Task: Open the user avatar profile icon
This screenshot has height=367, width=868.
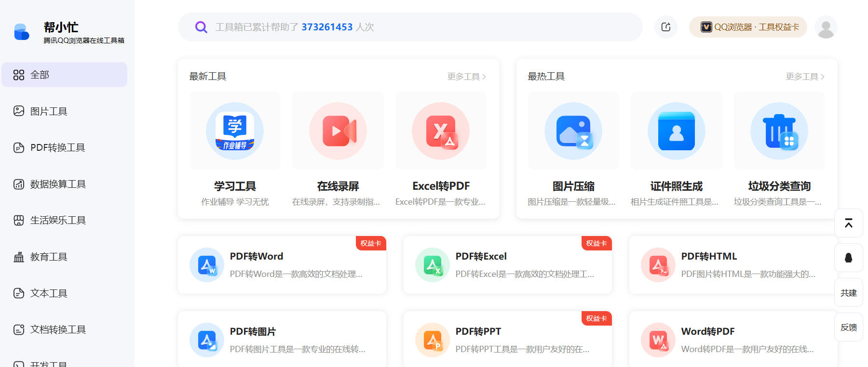Action: click(x=826, y=27)
